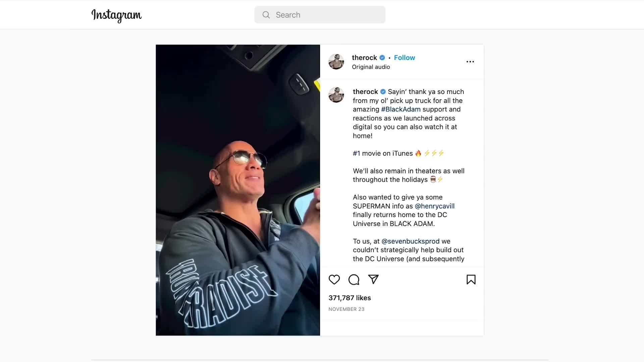Visit the @henrycavill mention

[x=434, y=206]
